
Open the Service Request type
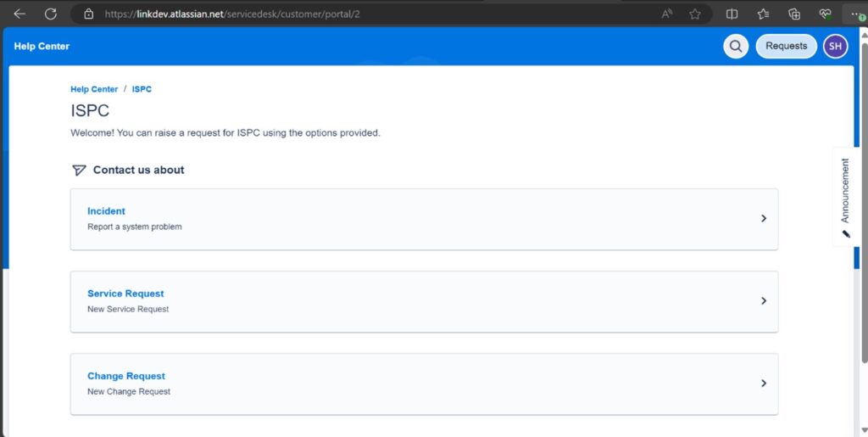pos(424,302)
